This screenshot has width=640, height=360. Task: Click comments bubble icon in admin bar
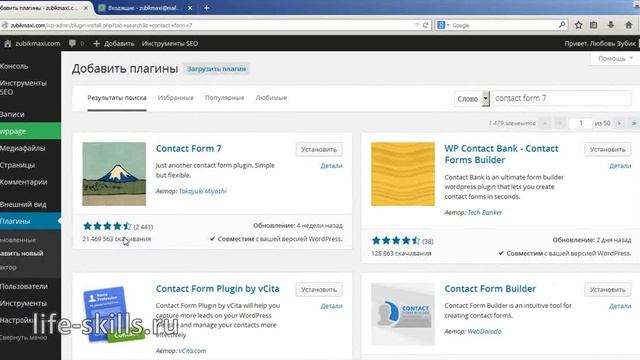(x=72, y=43)
